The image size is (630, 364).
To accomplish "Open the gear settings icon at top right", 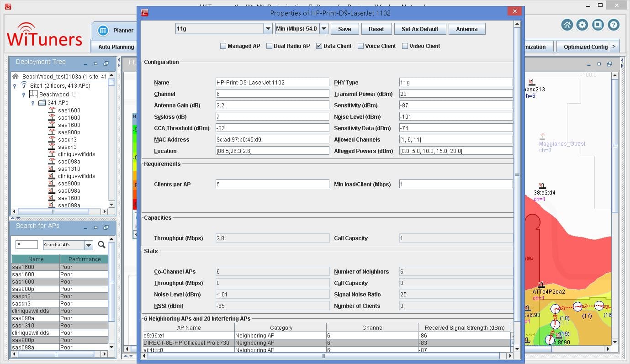I will pyautogui.click(x=582, y=25).
